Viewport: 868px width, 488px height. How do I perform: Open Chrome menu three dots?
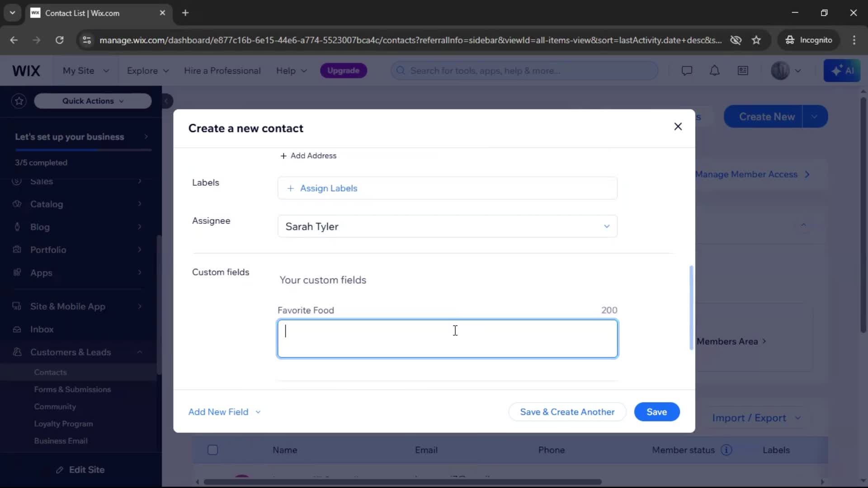click(x=854, y=40)
